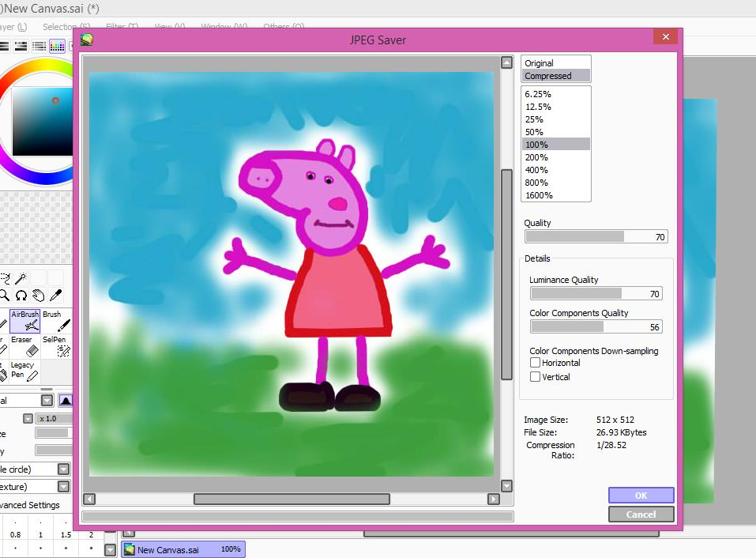Select the Legacy Pen tool
This screenshot has height=558, width=756.
(24, 371)
